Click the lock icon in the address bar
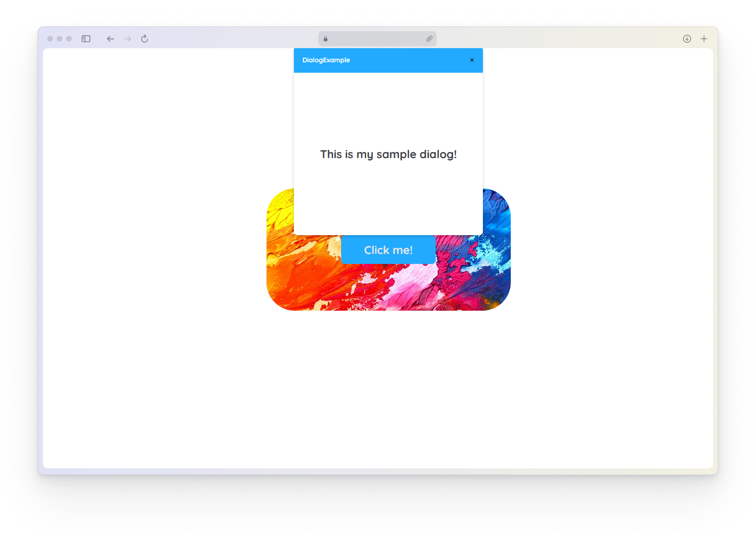The image size is (756, 534). [x=325, y=39]
